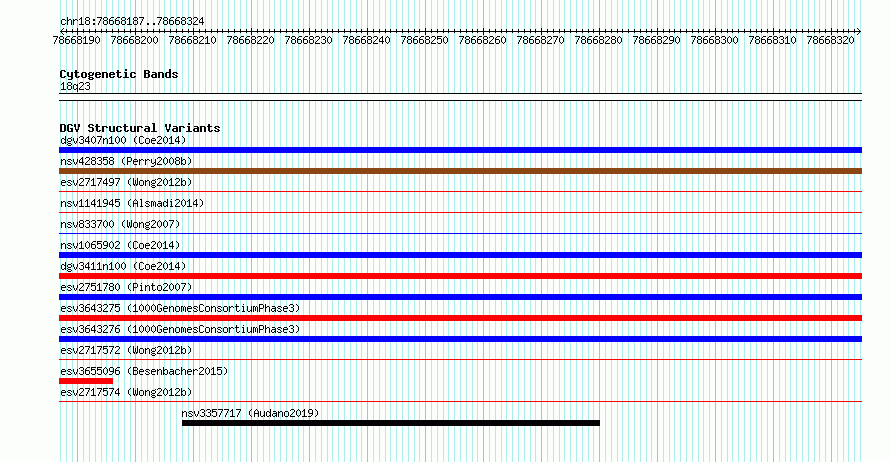Open esv2717497 (Wong2012b) variant

coord(126,182)
